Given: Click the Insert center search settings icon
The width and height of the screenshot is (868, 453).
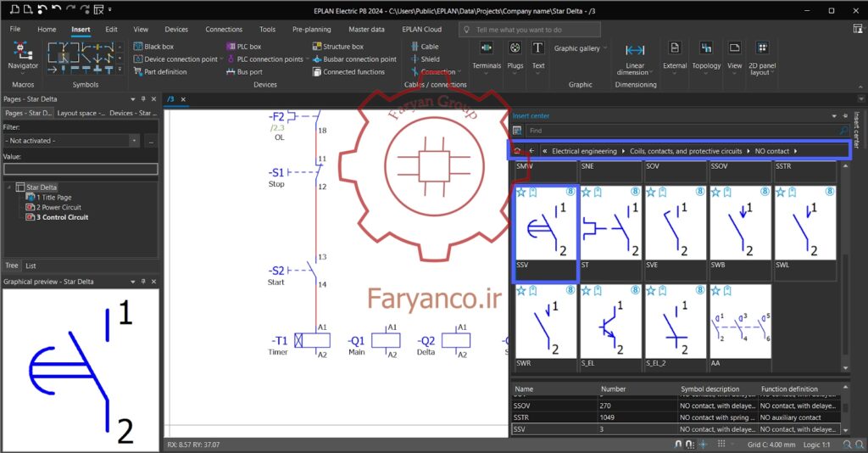Looking at the screenshot, I should click(x=517, y=131).
